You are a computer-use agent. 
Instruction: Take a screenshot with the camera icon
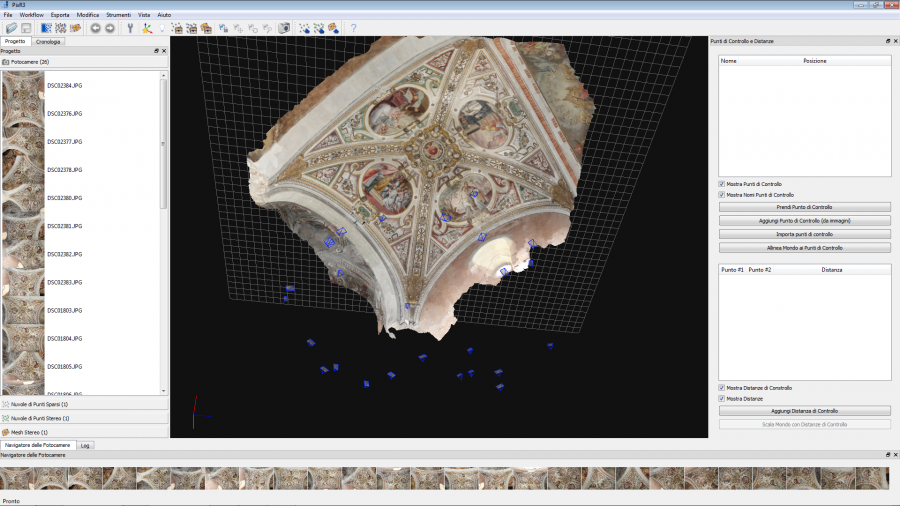[x=284, y=28]
